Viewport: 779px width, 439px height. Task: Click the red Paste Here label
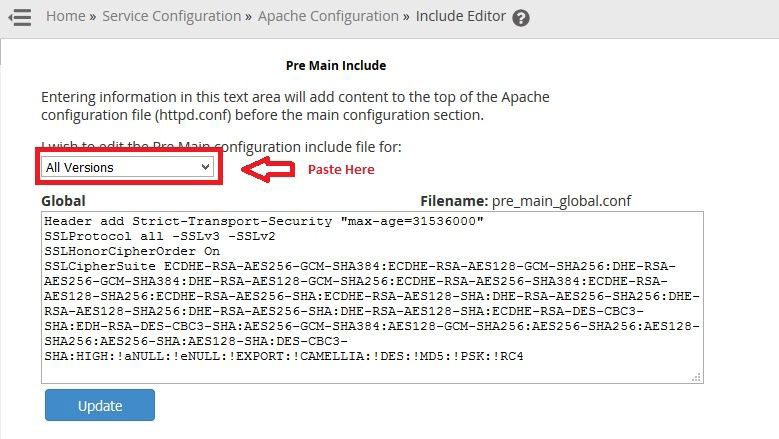coord(341,169)
